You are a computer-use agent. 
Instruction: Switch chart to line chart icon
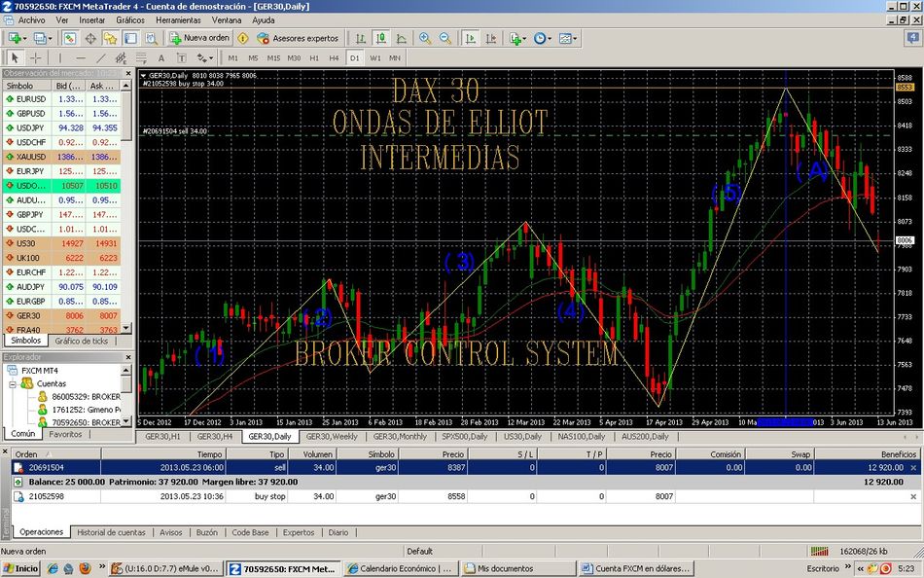(402, 38)
